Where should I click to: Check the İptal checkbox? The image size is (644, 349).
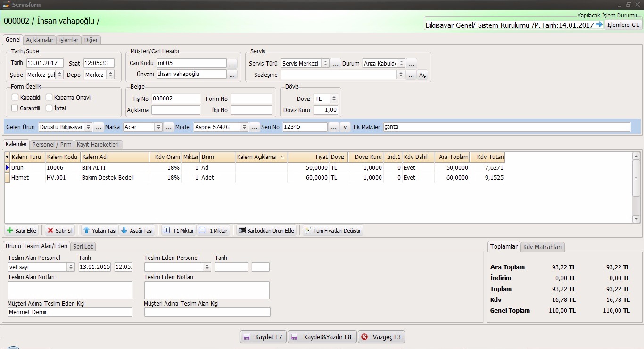click(50, 108)
